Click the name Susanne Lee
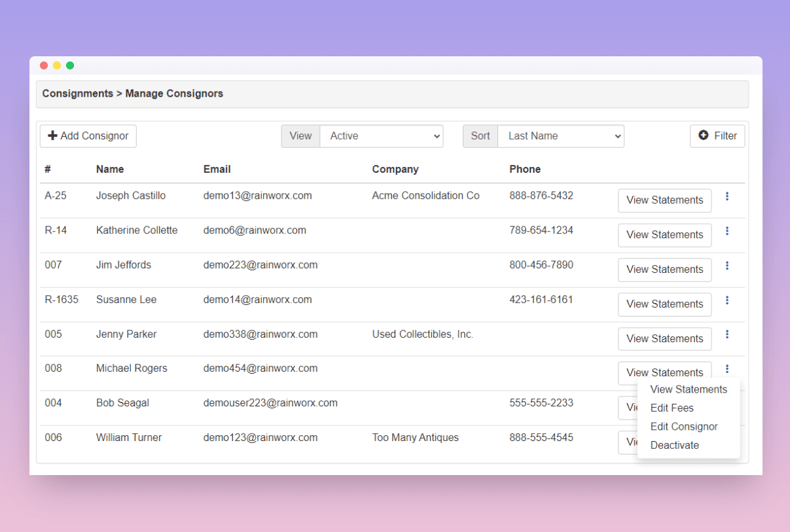Image resolution: width=790 pixels, height=532 pixels. 126,300
